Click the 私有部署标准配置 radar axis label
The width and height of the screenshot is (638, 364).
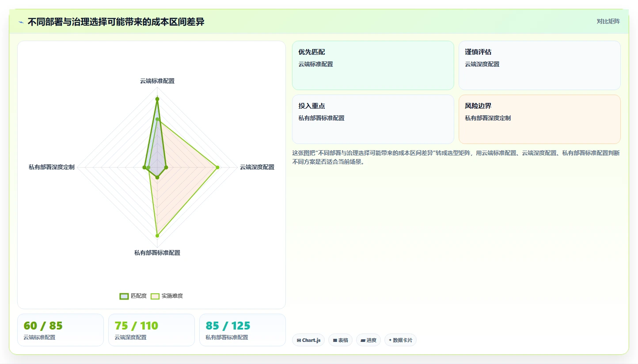(x=157, y=253)
